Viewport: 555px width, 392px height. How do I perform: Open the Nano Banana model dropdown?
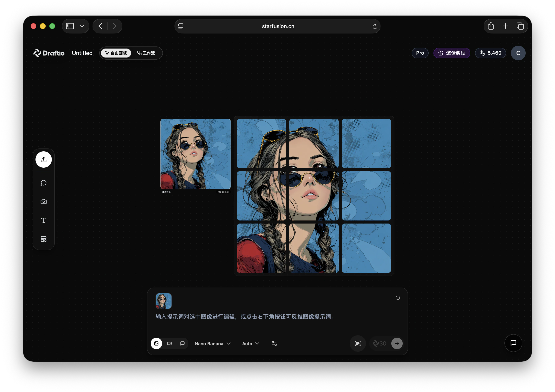click(212, 343)
